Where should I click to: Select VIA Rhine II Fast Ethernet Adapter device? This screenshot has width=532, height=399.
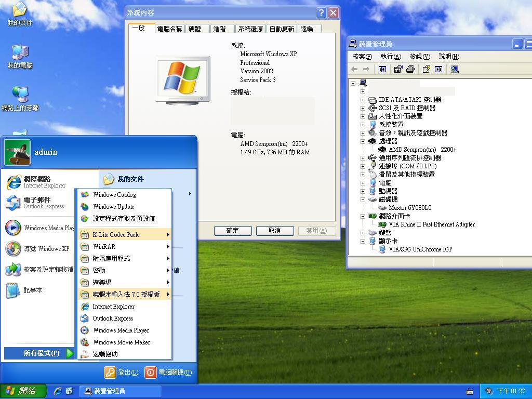pyautogui.click(x=431, y=224)
